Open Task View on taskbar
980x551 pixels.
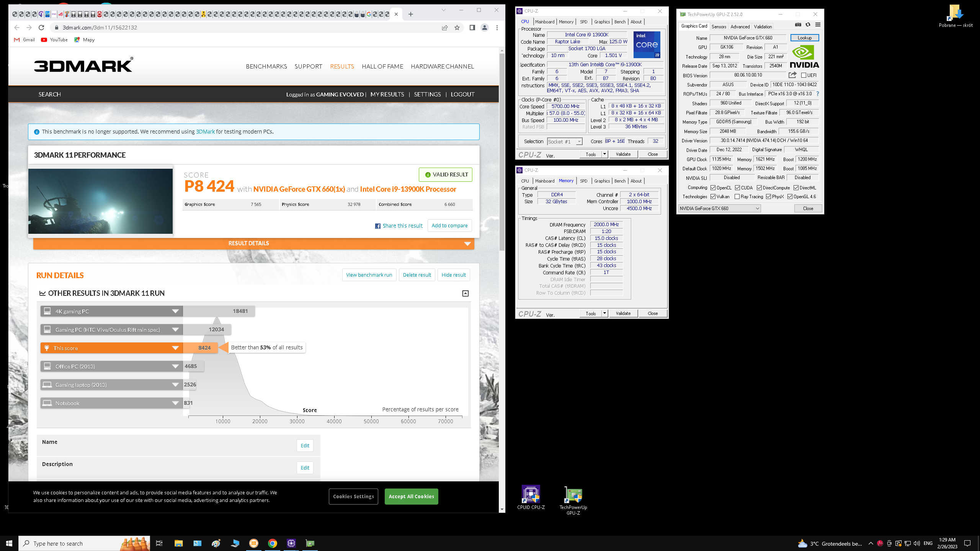coord(159,543)
